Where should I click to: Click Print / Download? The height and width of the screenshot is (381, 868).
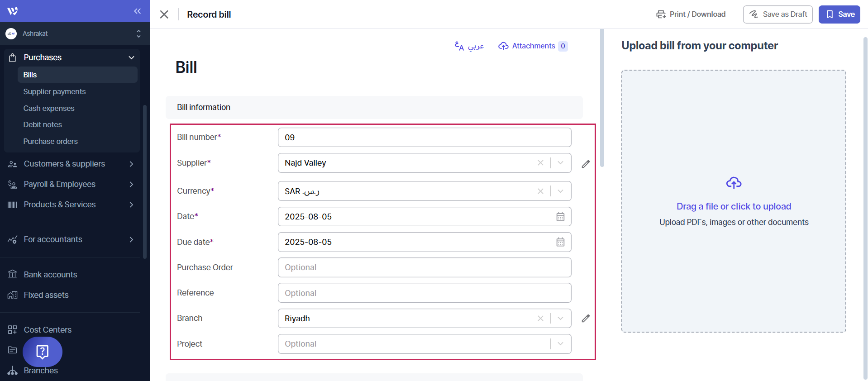point(691,14)
